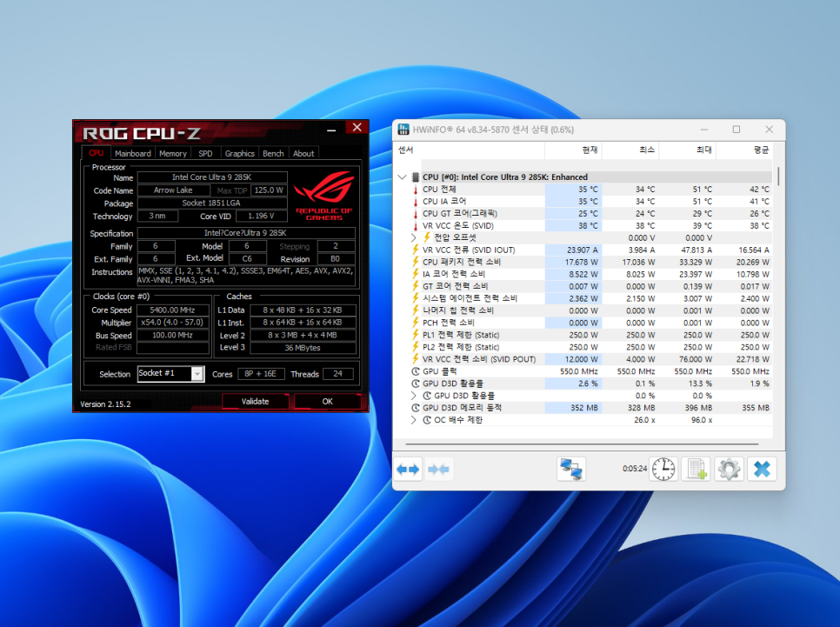The image size is (840, 627).
Task: Switch to the Mainboard tab
Action: click(133, 153)
